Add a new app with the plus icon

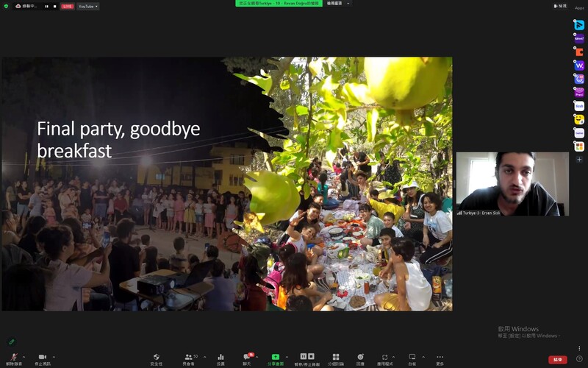[x=579, y=160]
